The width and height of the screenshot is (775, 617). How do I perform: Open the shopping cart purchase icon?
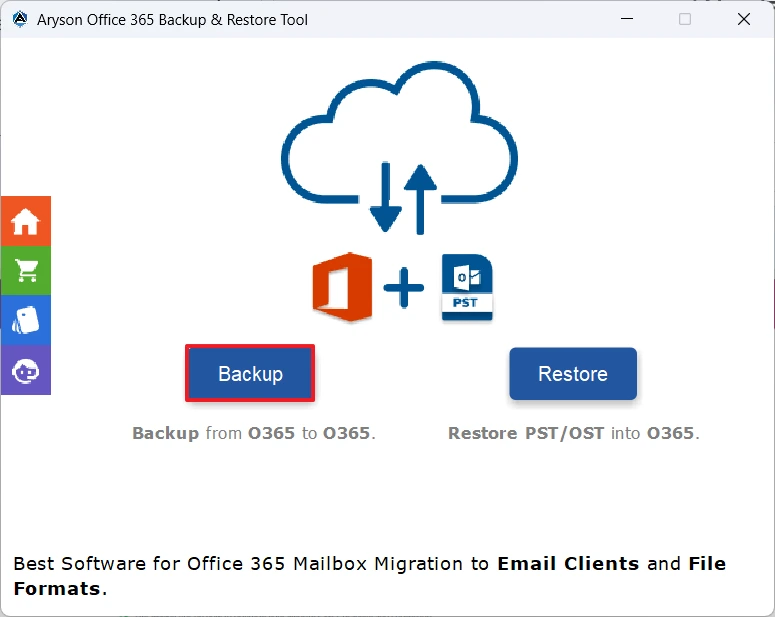26,270
